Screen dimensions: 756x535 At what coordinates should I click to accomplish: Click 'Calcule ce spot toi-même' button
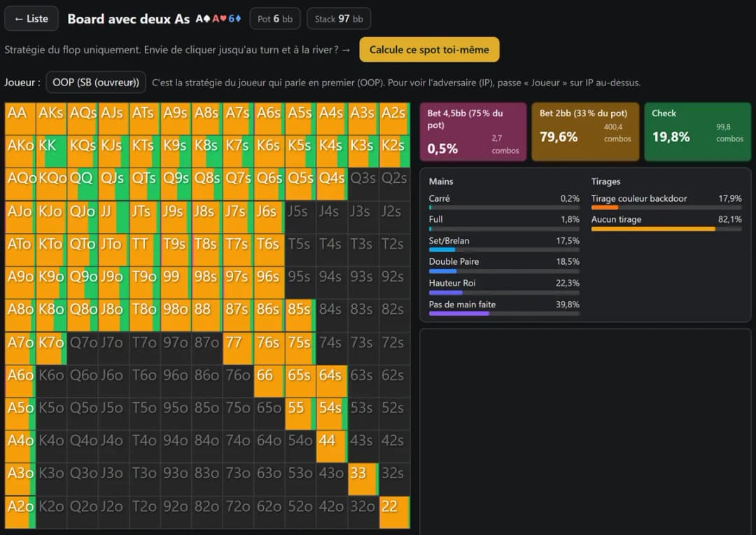[429, 50]
